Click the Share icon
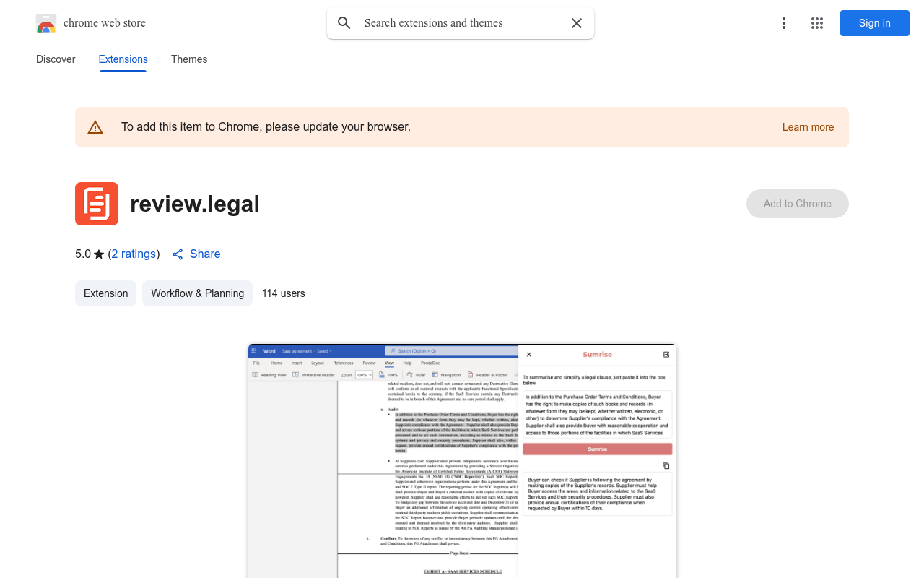The width and height of the screenshot is (924, 578). (178, 254)
